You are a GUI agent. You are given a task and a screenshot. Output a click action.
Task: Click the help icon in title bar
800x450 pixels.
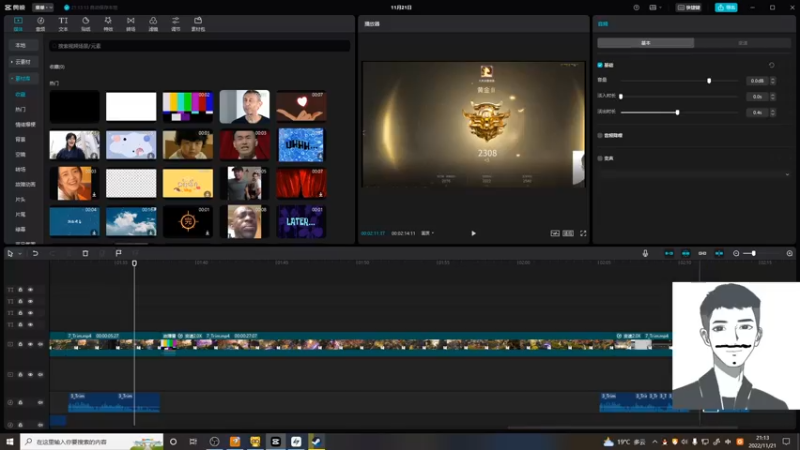636,8
